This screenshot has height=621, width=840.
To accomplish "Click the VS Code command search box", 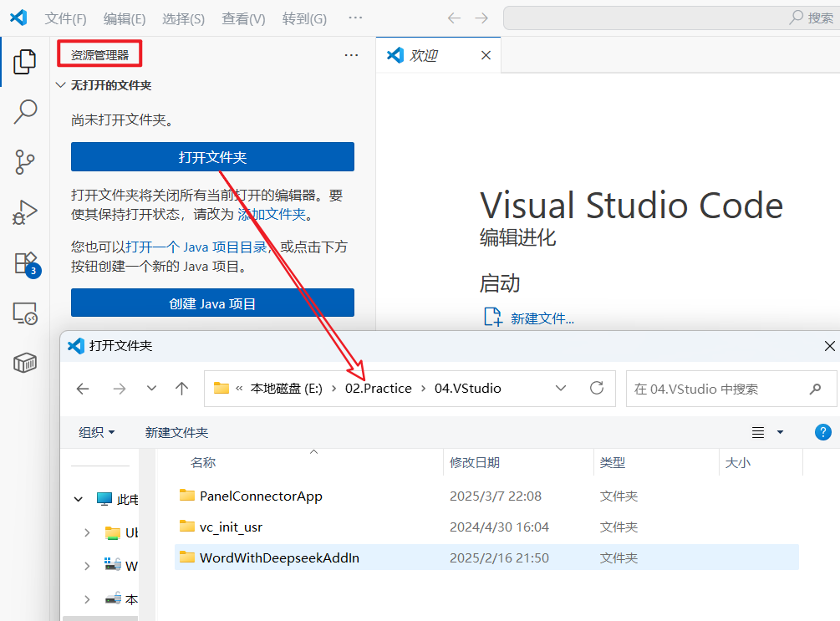I will coord(672,18).
